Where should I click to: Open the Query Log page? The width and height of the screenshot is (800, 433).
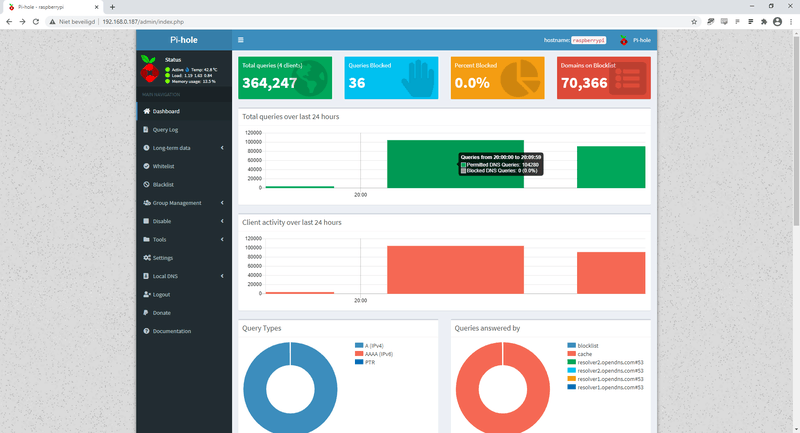pyautogui.click(x=184, y=130)
